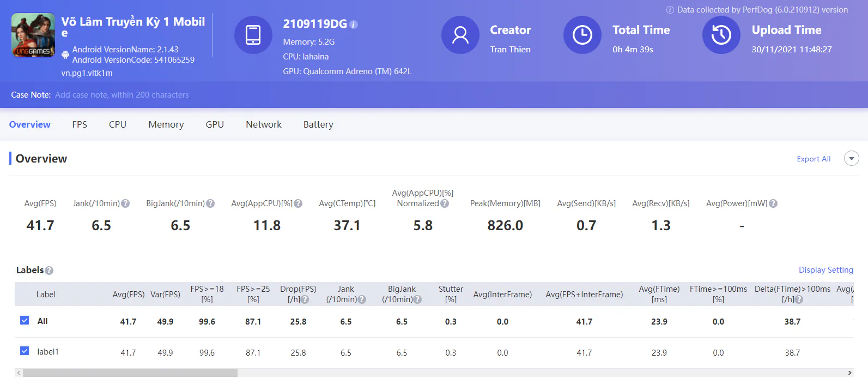Click info icon near PerfDog version text
The image size is (868, 384).
pos(670,10)
